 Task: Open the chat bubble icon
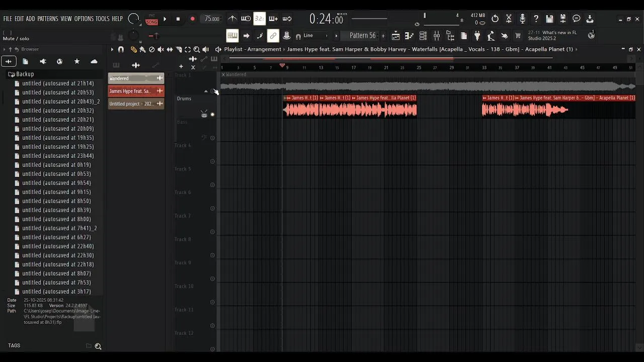[x=577, y=19]
